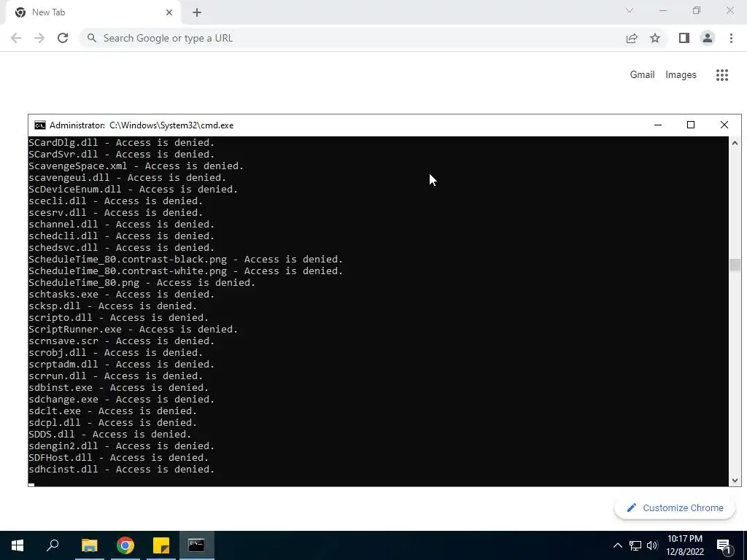
Task: Click the cmd scrollbar up arrow
Action: [735, 143]
